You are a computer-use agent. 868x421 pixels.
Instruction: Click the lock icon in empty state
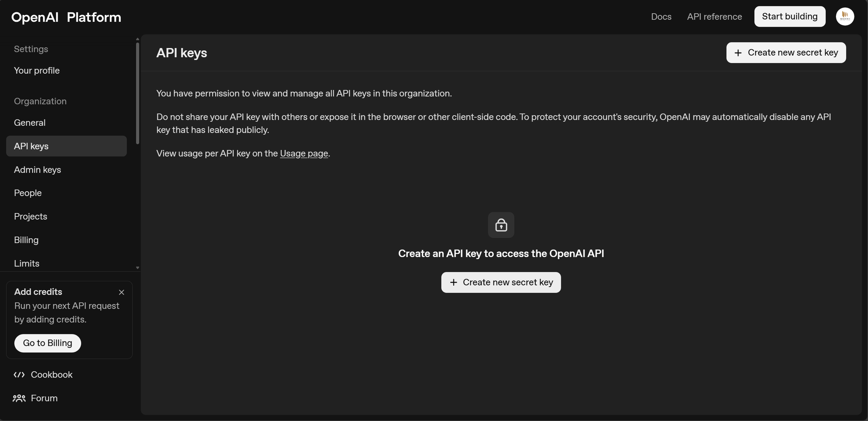pyautogui.click(x=501, y=225)
